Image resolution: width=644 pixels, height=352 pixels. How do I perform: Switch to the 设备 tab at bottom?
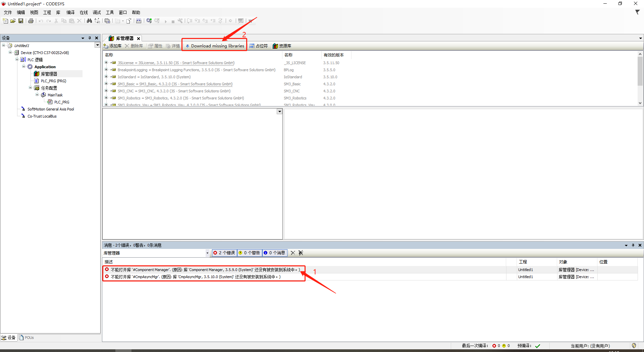pos(8,338)
